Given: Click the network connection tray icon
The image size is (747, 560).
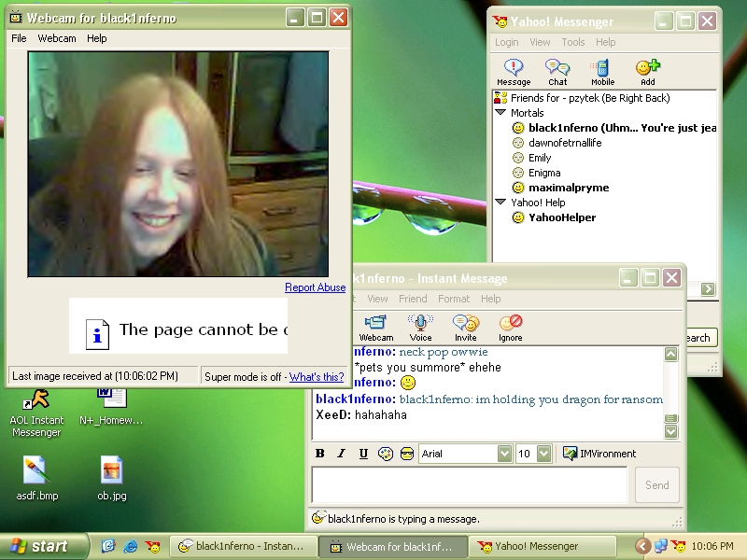Looking at the screenshot, I should point(660,546).
